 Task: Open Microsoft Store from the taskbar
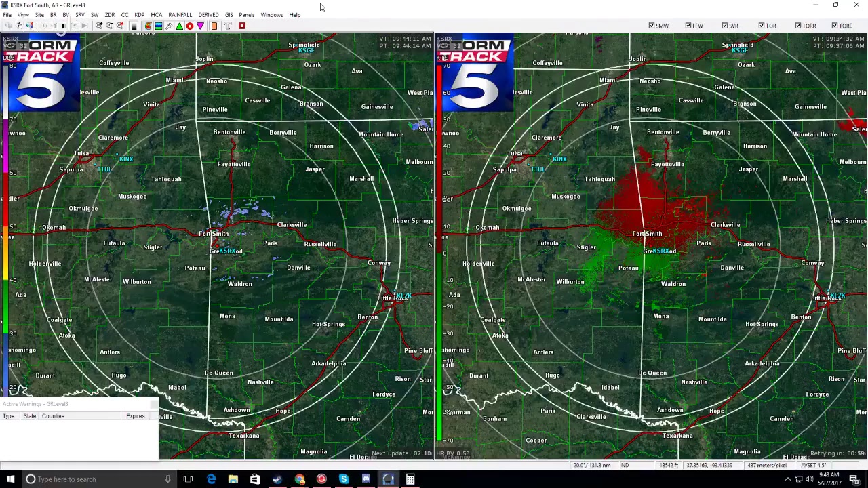[x=255, y=479]
